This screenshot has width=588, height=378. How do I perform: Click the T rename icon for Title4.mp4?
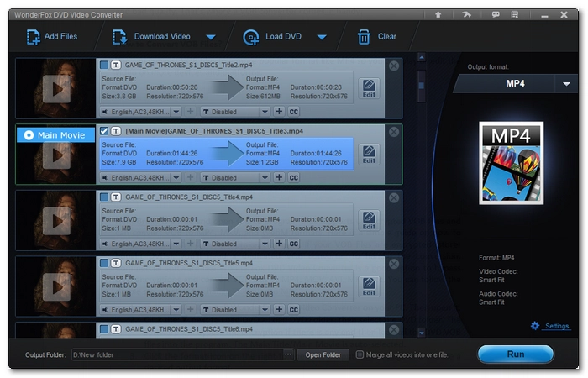point(116,197)
